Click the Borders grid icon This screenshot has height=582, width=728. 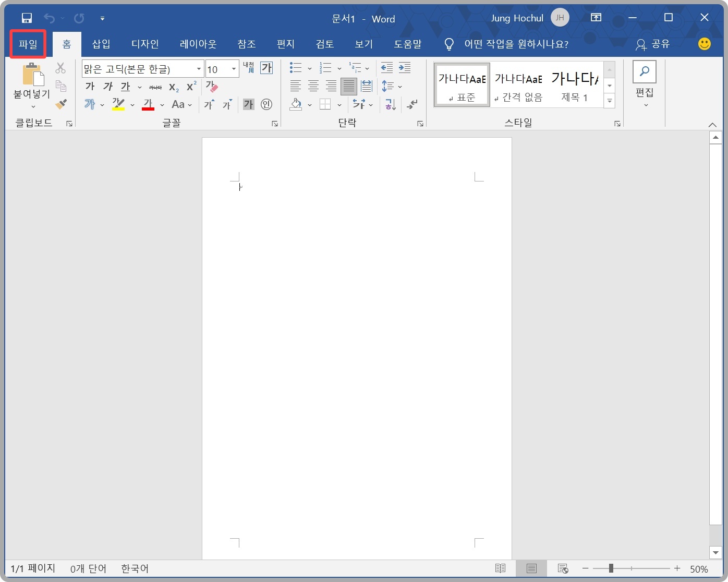tap(325, 104)
